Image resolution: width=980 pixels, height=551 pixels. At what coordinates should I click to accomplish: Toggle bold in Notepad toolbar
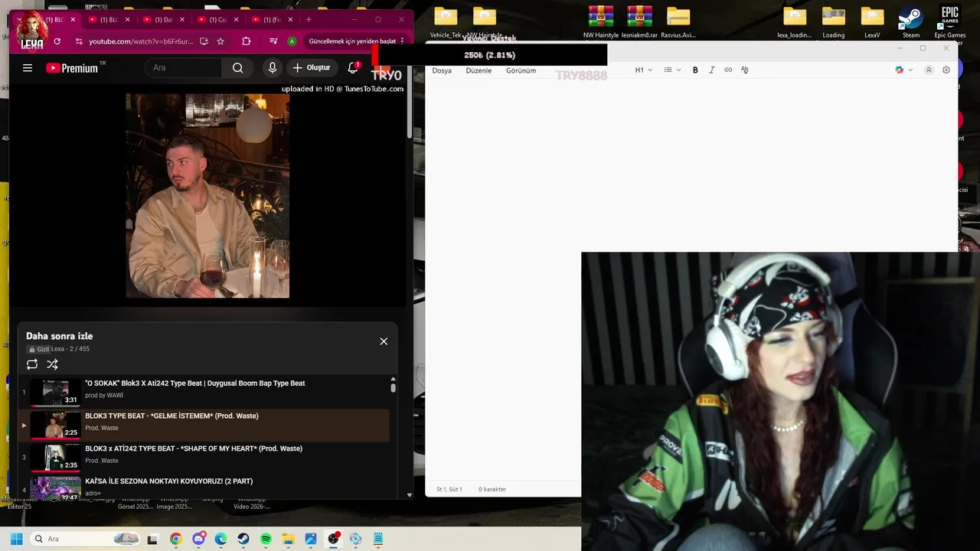point(695,70)
